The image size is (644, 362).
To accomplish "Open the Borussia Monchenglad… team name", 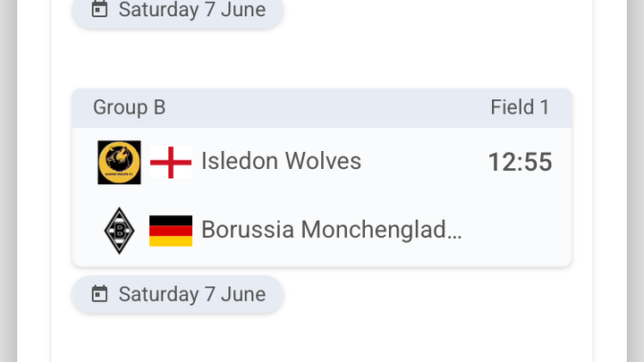I will click(331, 230).
